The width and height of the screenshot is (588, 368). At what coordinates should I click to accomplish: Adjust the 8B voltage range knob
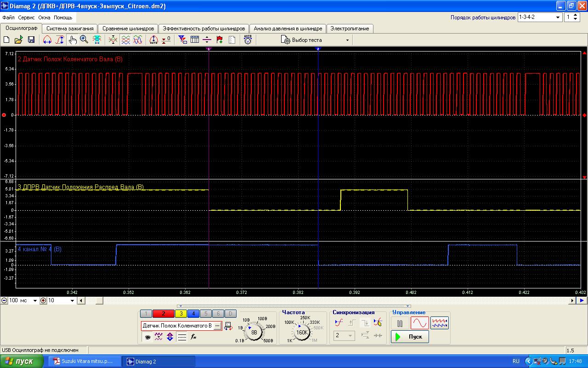pos(254,332)
